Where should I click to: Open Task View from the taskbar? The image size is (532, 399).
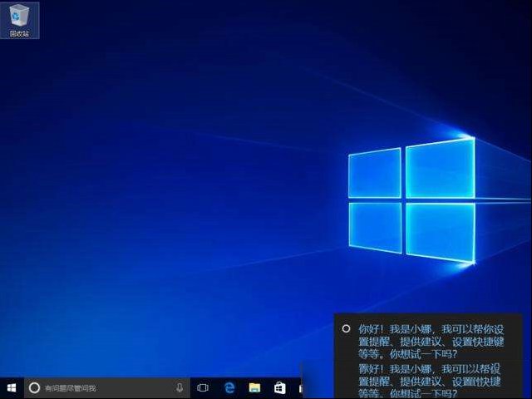[x=203, y=388]
